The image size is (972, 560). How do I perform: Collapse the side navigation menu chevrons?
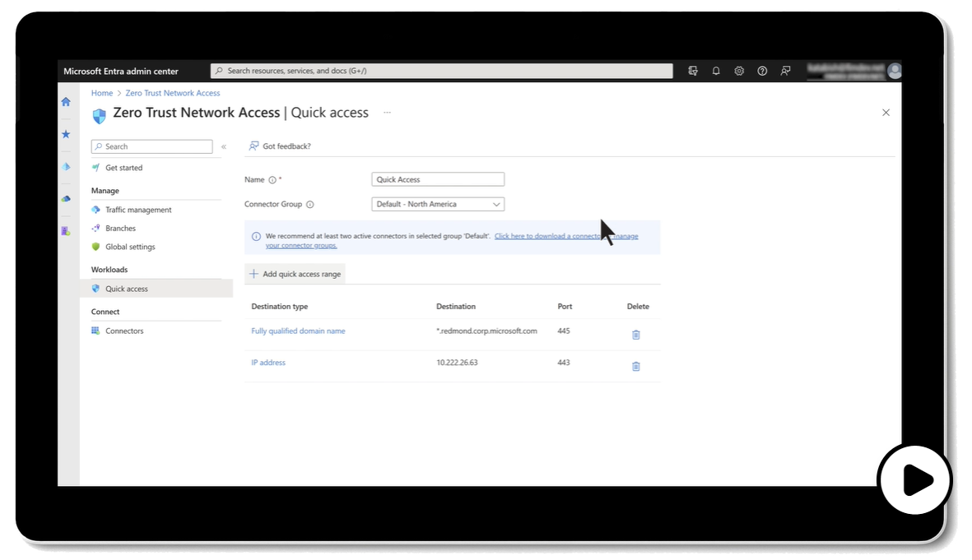[x=224, y=147]
